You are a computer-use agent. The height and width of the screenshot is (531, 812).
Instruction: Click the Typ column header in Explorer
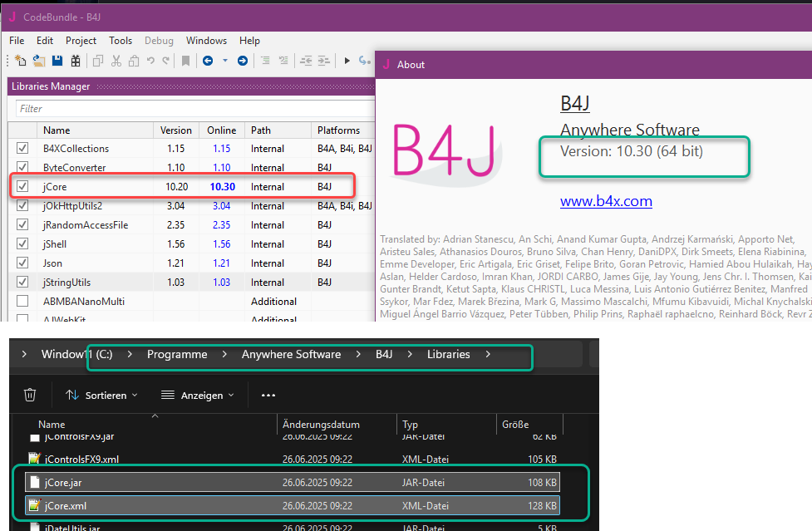coord(446,425)
